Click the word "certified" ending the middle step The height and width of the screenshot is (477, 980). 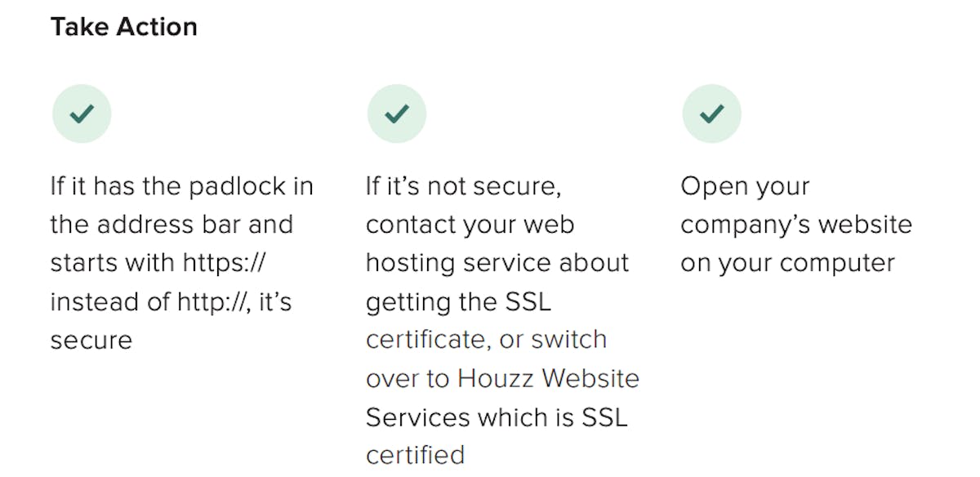click(415, 454)
